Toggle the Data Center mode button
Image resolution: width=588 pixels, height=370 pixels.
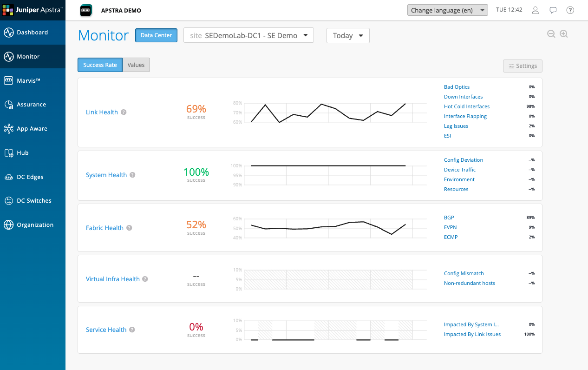point(156,35)
